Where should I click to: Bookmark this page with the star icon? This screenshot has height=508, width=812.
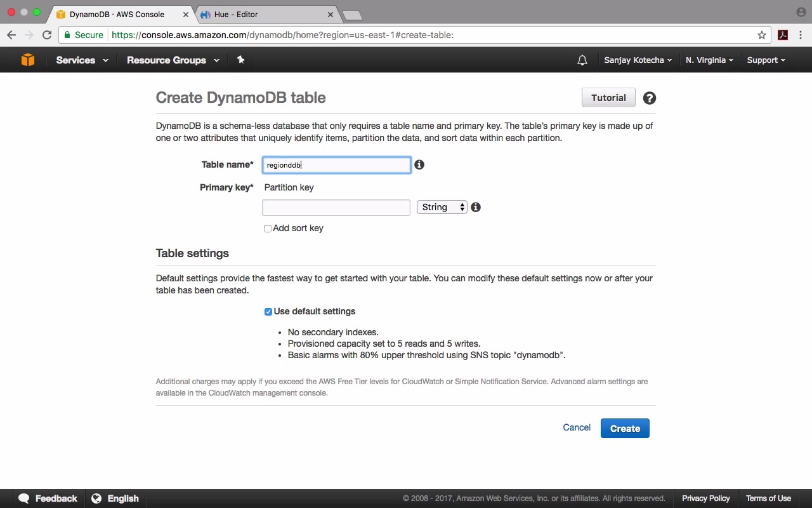(762, 35)
